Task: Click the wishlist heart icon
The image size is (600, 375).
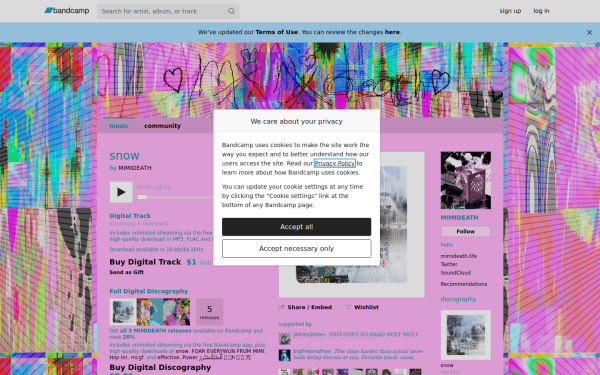Action: pos(348,307)
